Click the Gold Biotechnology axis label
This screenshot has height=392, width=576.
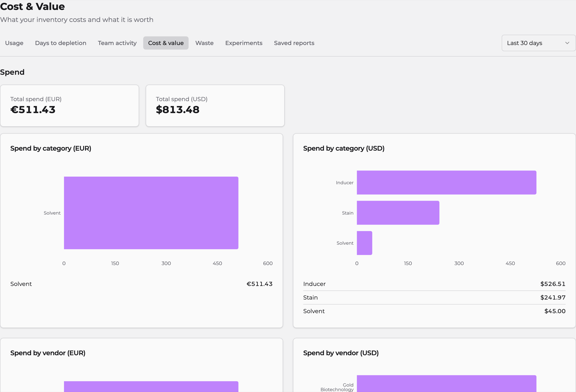tap(337, 387)
